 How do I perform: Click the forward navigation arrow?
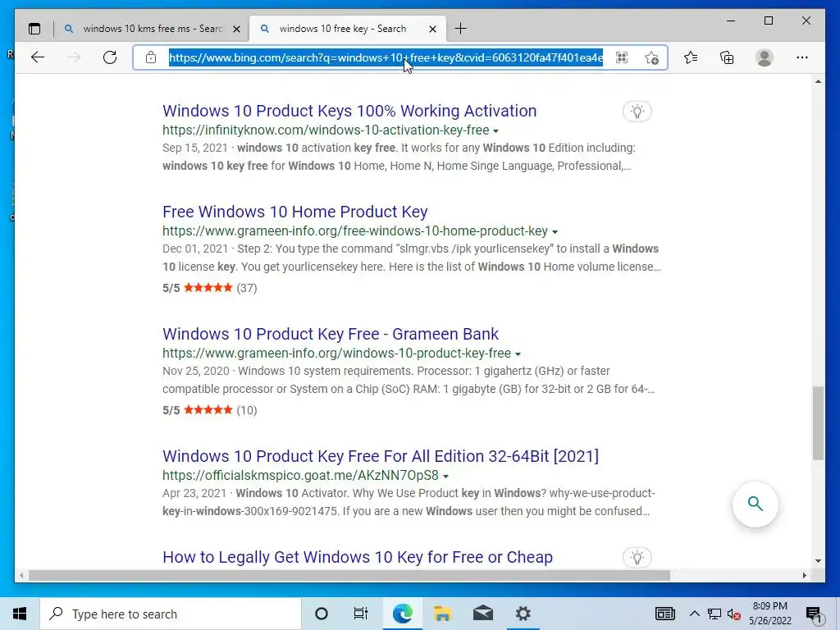pos(74,57)
